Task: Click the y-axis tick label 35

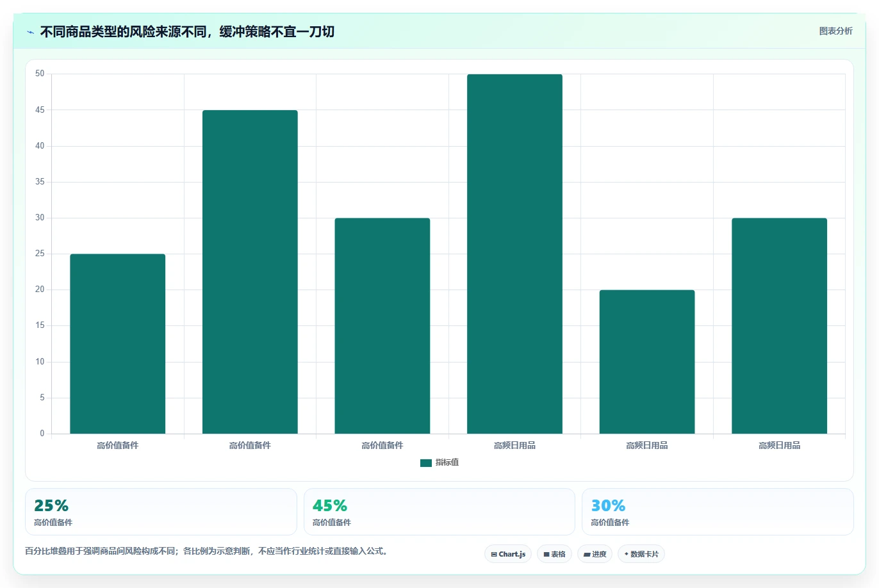Action: pos(40,182)
